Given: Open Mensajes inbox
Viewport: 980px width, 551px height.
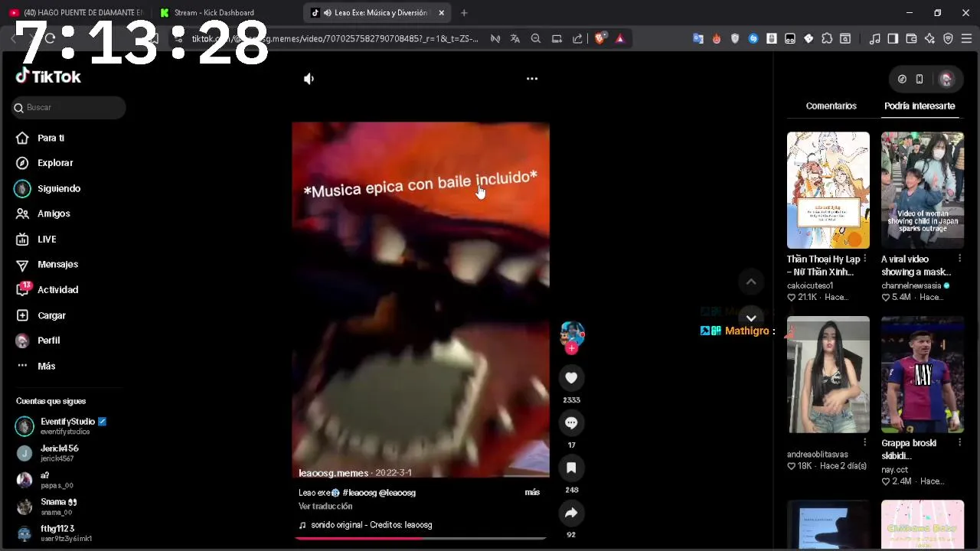Looking at the screenshot, I should tap(57, 264).
